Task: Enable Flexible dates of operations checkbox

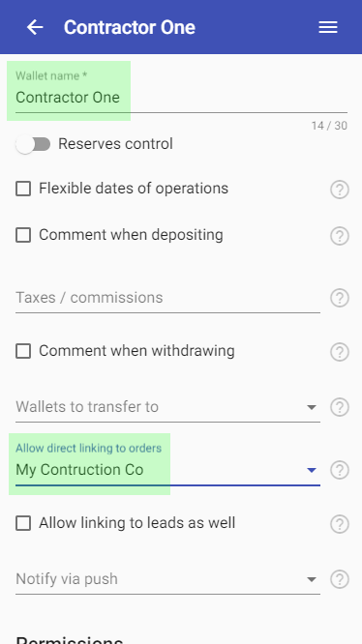Action: tap(23, 189)
